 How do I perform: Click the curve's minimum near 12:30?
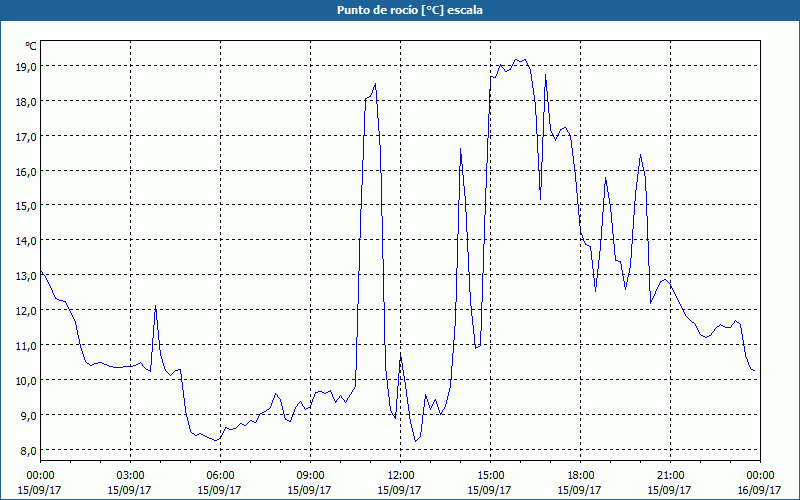[x=415, y=441]
